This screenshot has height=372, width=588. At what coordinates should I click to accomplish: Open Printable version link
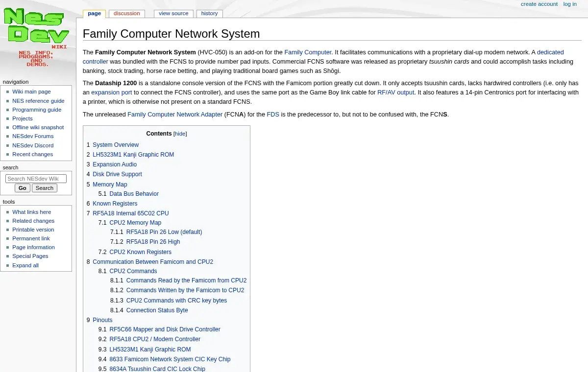[33, 230]
